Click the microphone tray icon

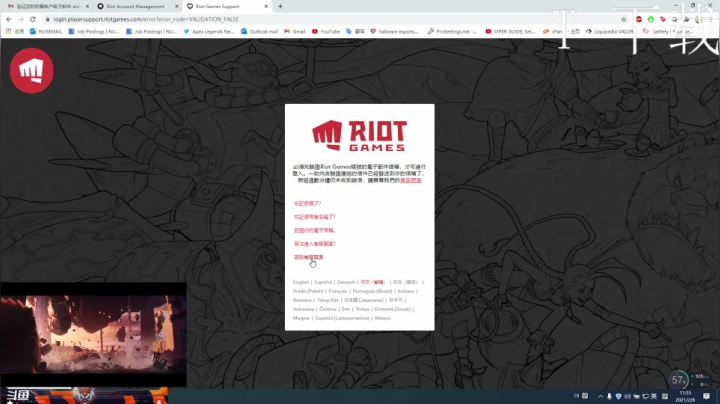click(x=609, y=396)
